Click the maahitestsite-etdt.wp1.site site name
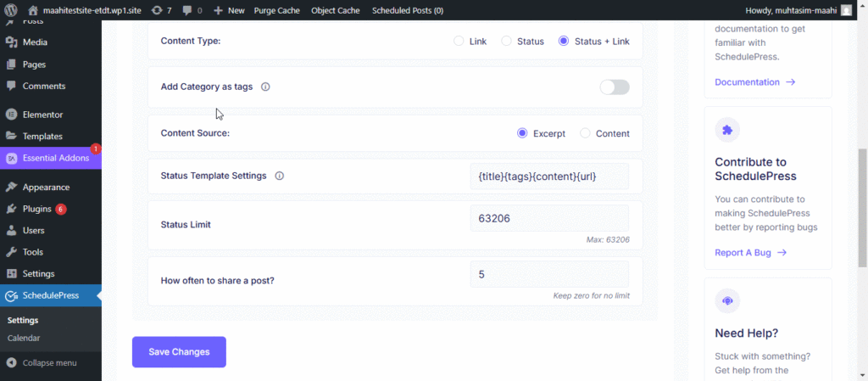The width and height of the screenshot is (868, 381). point(93,10)
